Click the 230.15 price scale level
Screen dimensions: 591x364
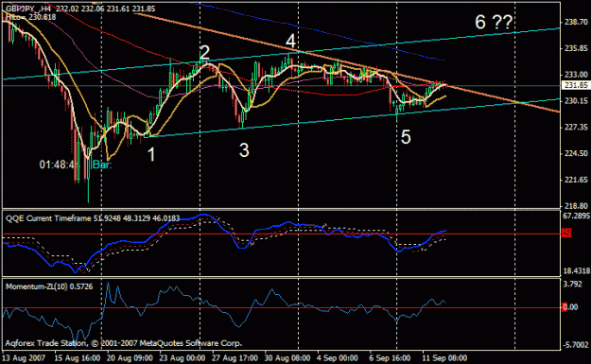click(576, 101)
